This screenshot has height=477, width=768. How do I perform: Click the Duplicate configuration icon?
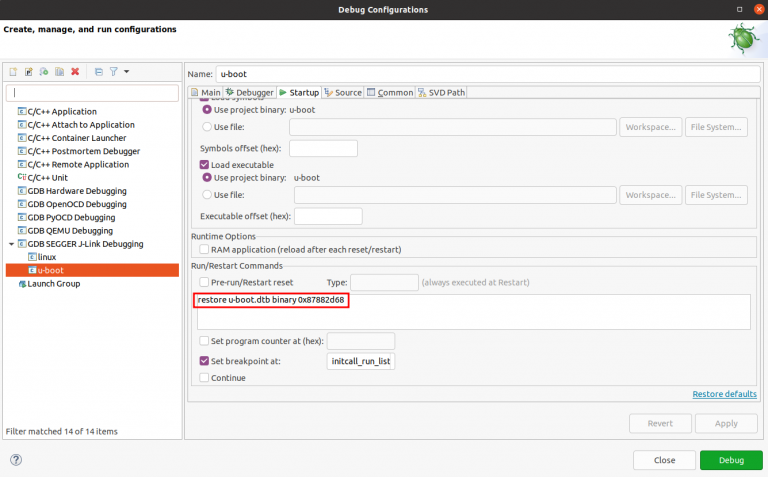click(x=60, y=72)
